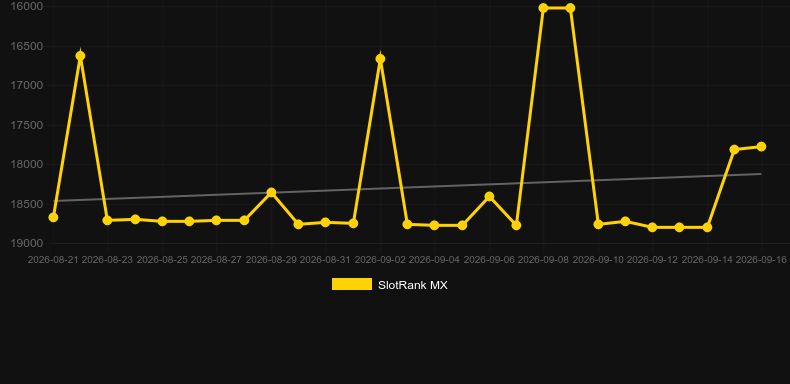
Task: Toggle the SlotRank MX legend label
Action: click(413, 285)
